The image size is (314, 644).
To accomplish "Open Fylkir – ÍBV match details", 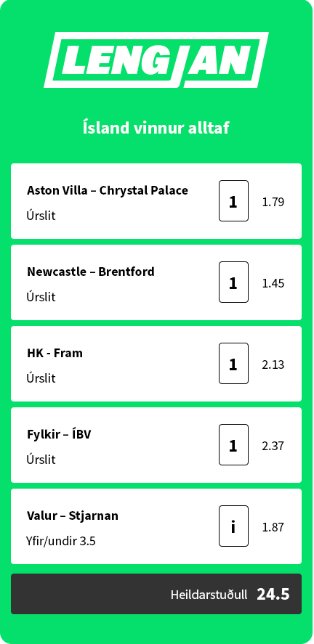I will coord(59,434).
